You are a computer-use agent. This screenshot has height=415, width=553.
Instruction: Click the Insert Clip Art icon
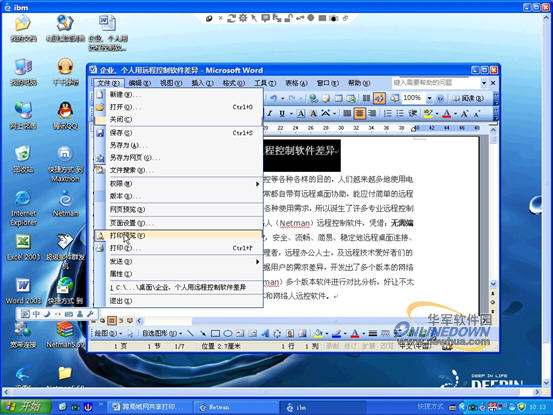[290, 333]
